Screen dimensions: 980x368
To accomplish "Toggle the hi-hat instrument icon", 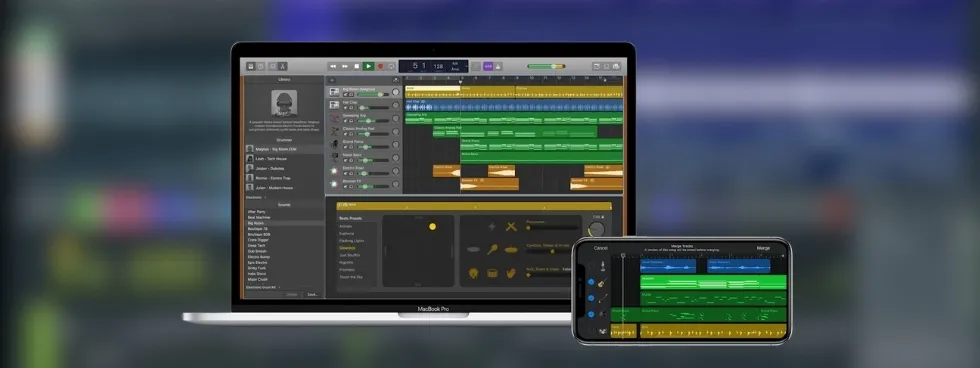I will coord(512,249).
